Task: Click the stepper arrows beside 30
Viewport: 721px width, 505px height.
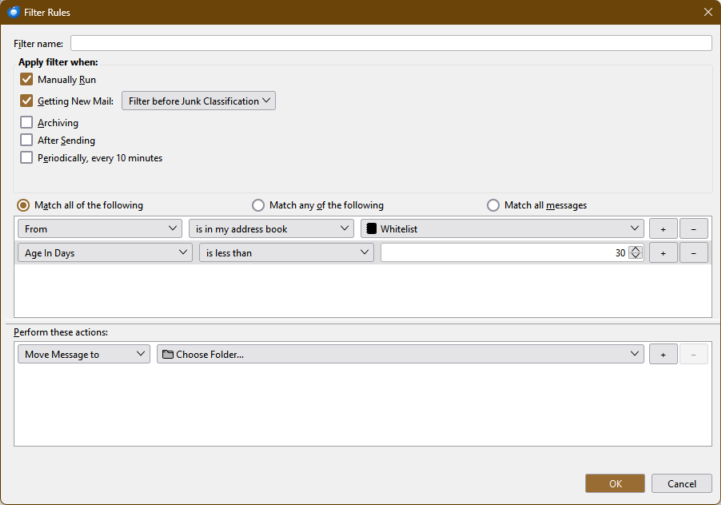Action: click(x=635, y=252)
